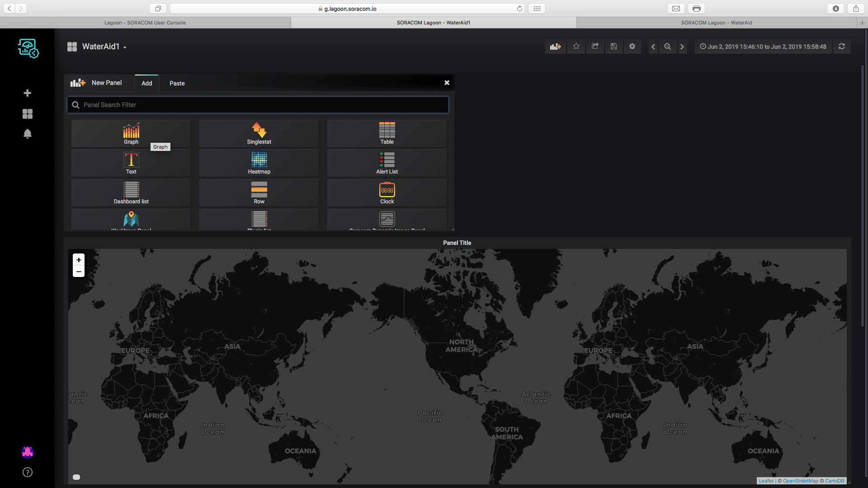Open the WaterAid1 dashboard dropdown
868x488 pixels.
104,47
